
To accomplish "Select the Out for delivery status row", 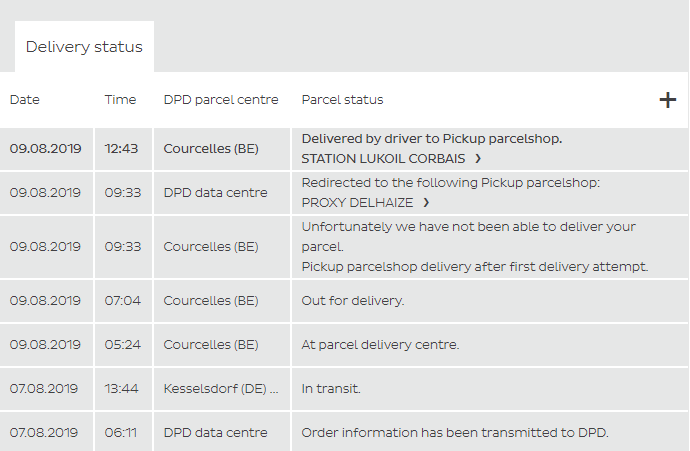I will [x=344, y=301].
